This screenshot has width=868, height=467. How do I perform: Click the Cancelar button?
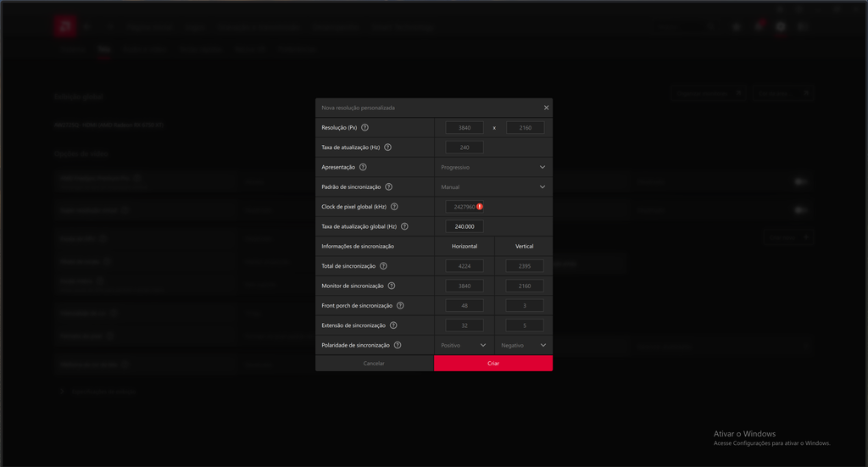pyautogui.click(x=374, y=363)
